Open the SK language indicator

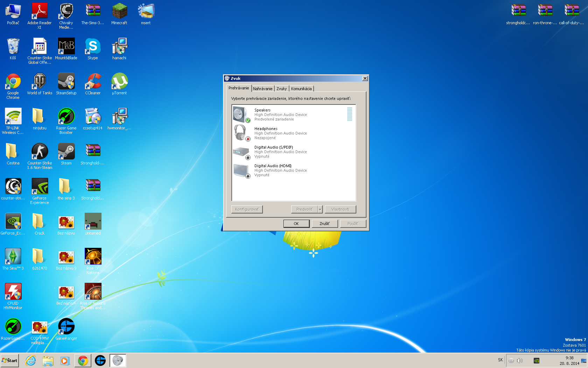(x=500, y=360)
